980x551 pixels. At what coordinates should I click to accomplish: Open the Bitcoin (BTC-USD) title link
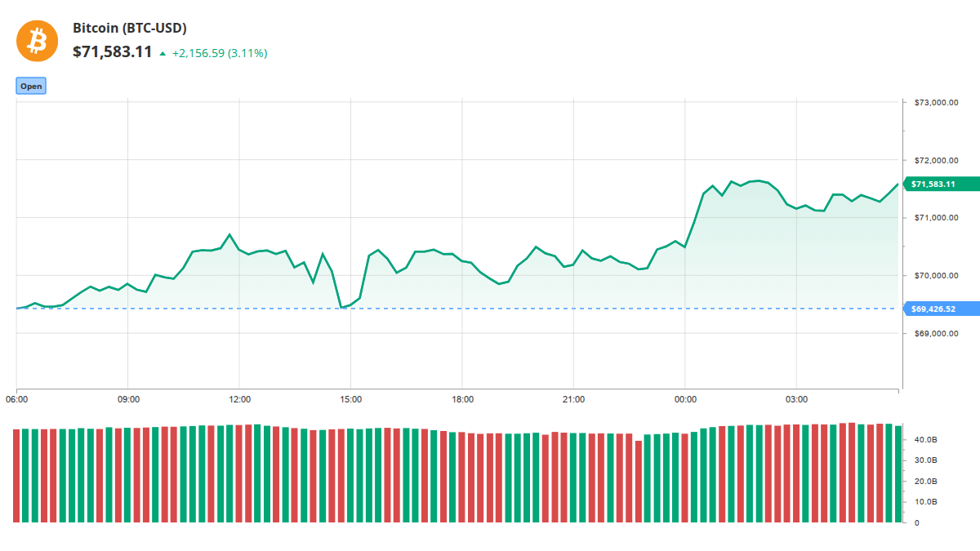pyautogui.click(x=130, y=28)
